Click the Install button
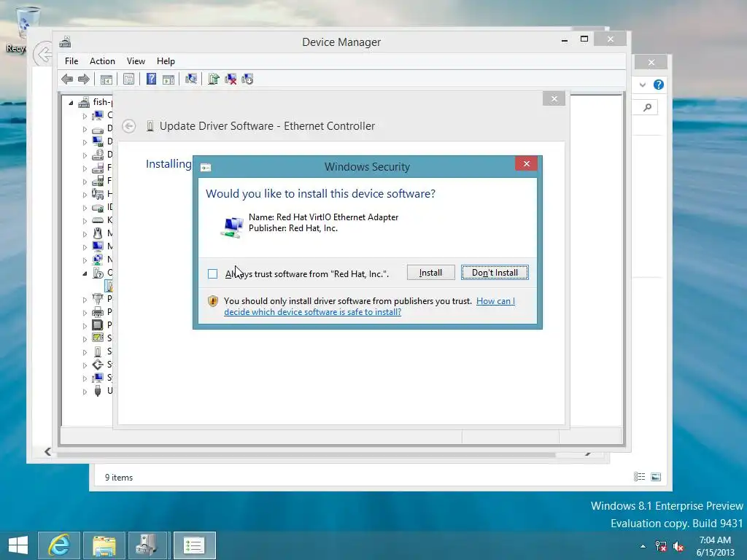Image resolution: width=747 pixels, height=560 pixels. coord(430,273)
